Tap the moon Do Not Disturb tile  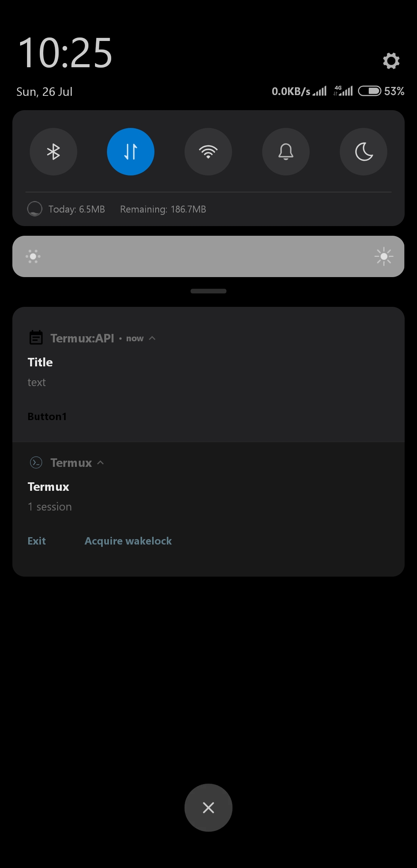tap(363, 151)
